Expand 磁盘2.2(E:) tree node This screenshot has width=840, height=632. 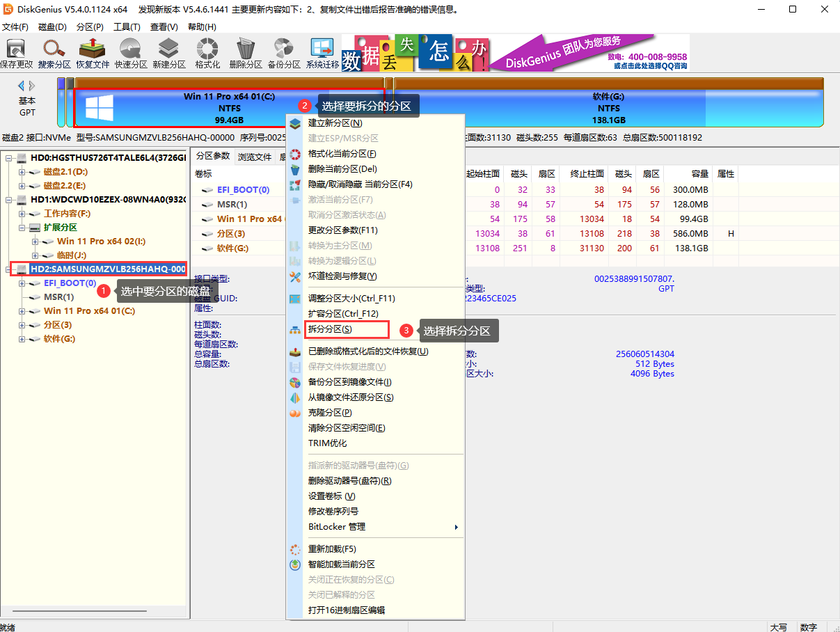tap(22, 186)
